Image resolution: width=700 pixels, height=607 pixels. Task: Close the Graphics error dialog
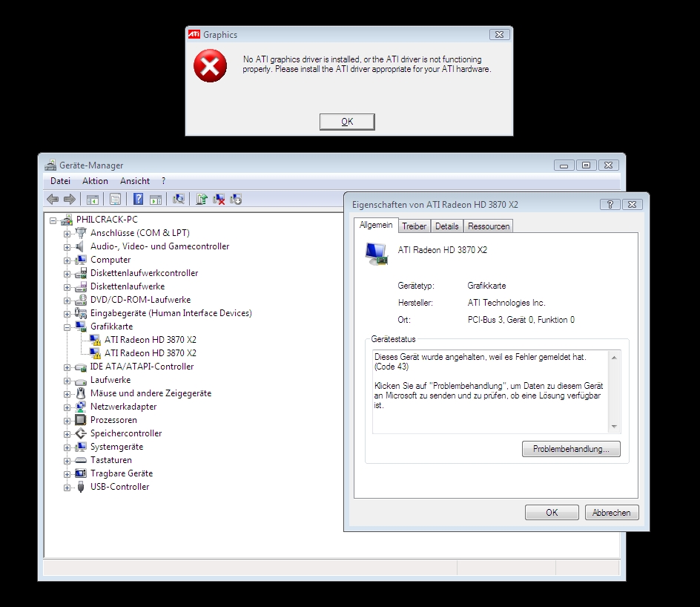click(500, 34)
